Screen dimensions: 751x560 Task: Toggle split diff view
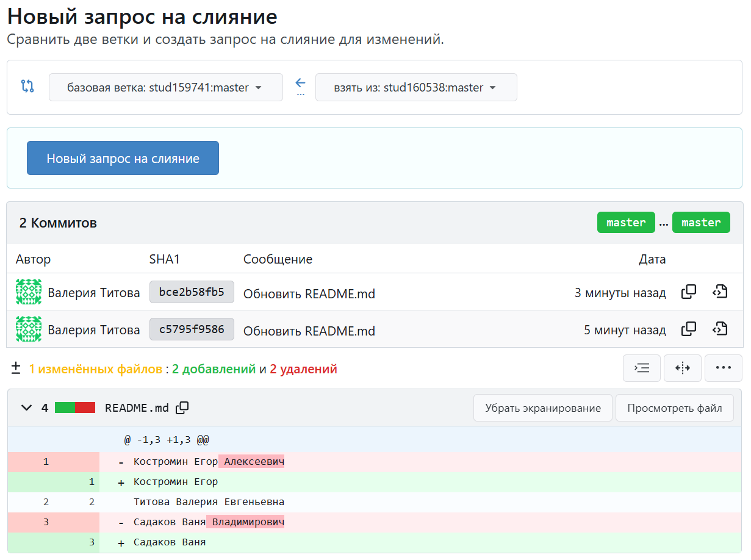[682, 368]
